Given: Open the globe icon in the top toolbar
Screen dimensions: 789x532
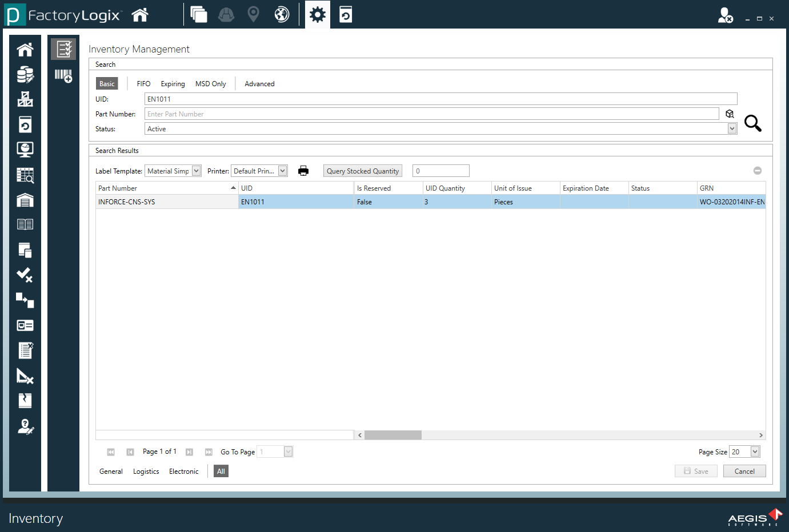Looking at the screenshot, I should click(281, 14).
